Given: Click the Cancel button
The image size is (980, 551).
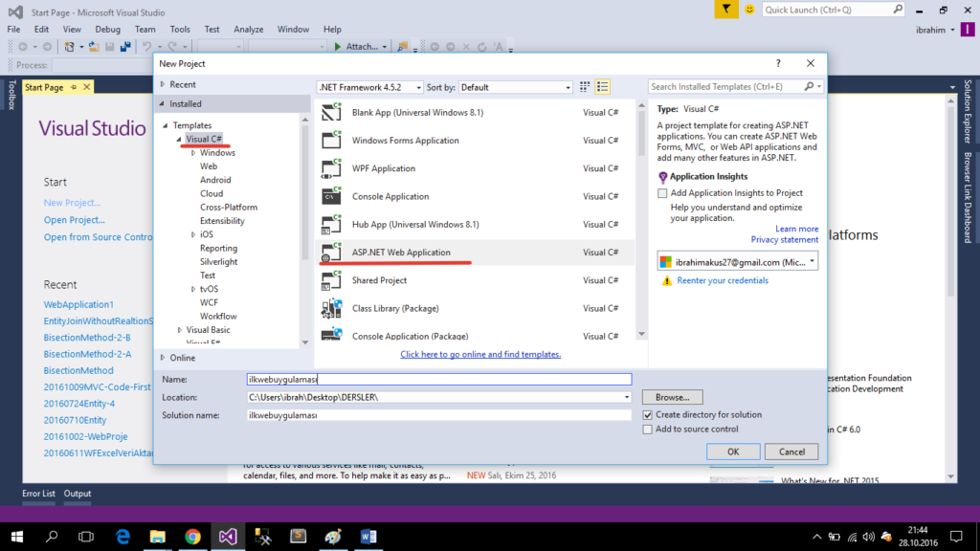Looking at the screenshot, I should (x=791, y=452).
